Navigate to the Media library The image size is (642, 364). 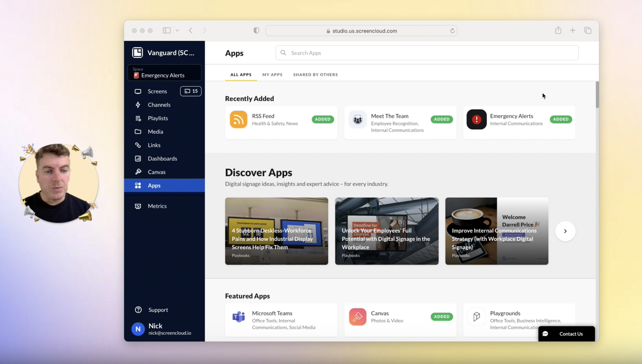click(156, 131)
